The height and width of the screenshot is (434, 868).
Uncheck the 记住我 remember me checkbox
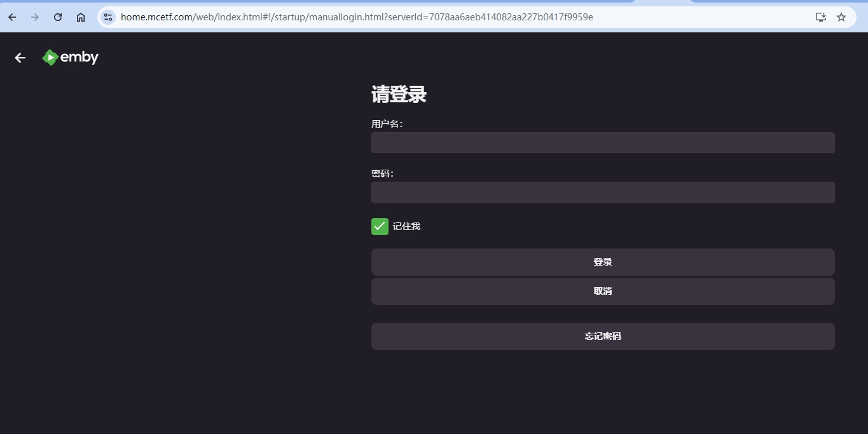380,226
